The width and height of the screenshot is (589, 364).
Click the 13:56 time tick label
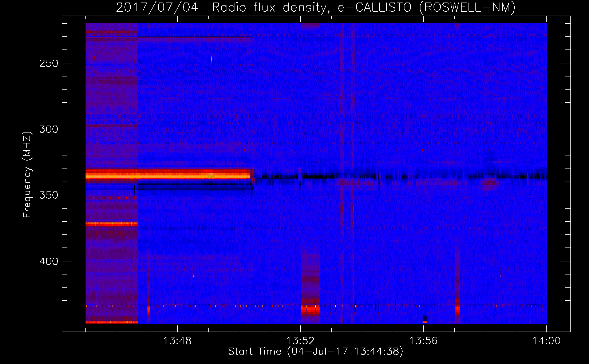(x=423, y=341)
